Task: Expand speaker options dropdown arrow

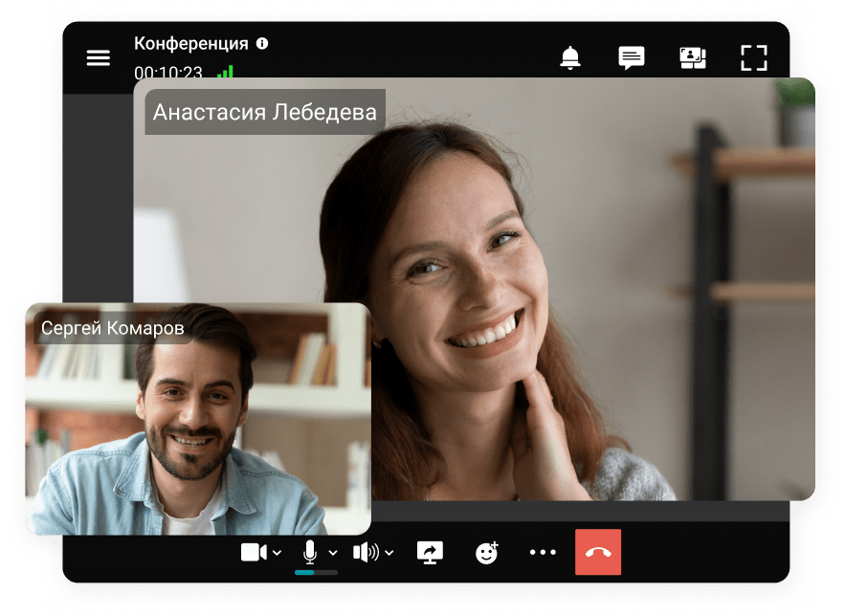Action: pos(389,553)
